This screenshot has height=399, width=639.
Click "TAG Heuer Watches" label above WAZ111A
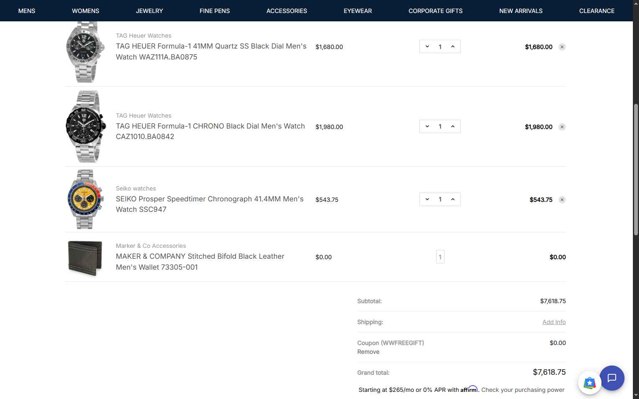[143, 36]
